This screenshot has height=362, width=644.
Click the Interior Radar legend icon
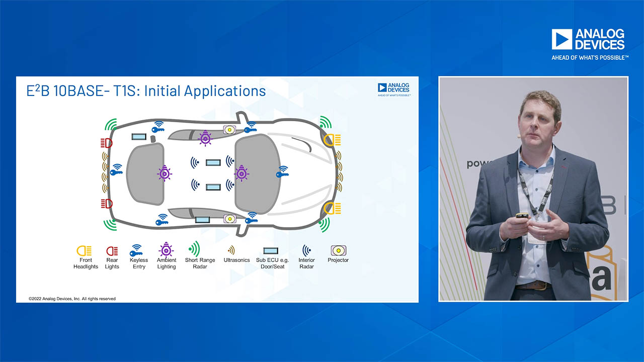306,250
